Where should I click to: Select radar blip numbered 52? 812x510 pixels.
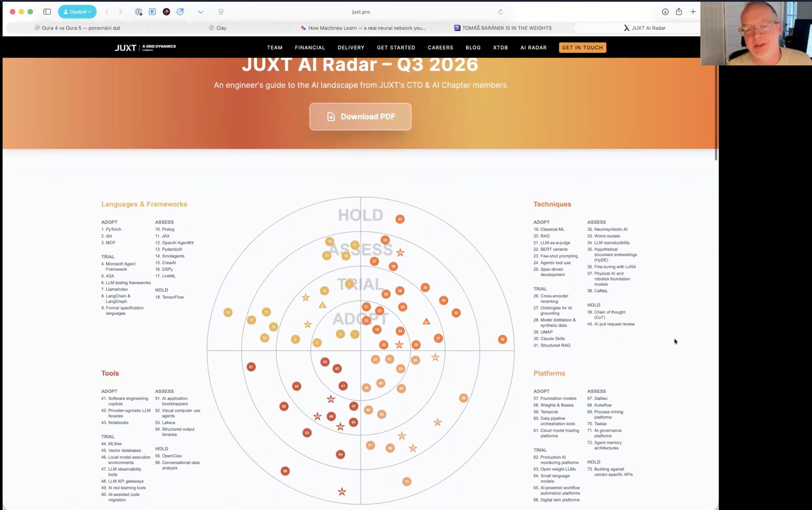(284, 406)
